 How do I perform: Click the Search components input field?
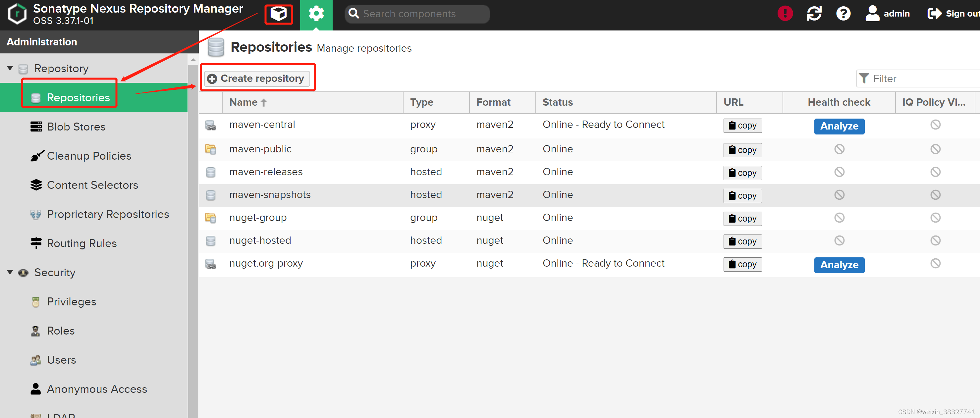pyautogui.click(x=419, y=14)
